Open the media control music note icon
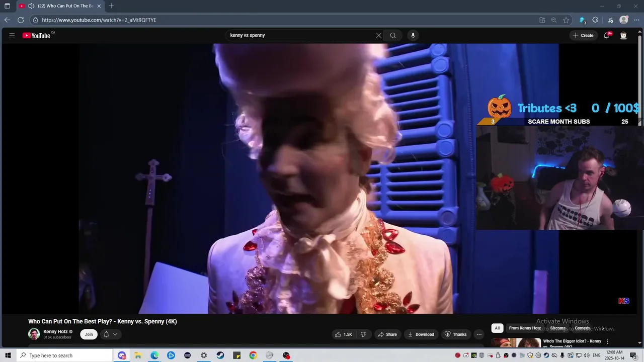This screenshot has width=644, height=362. tap(610, 20)
